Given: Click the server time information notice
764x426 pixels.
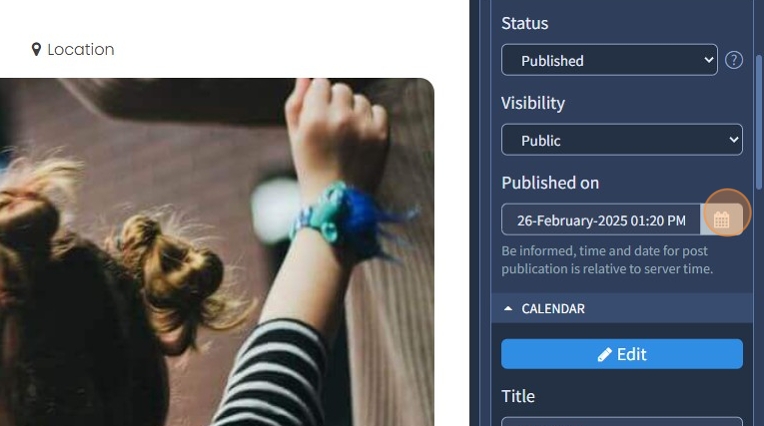Looking at the screenshot, I should click(607, 260).
